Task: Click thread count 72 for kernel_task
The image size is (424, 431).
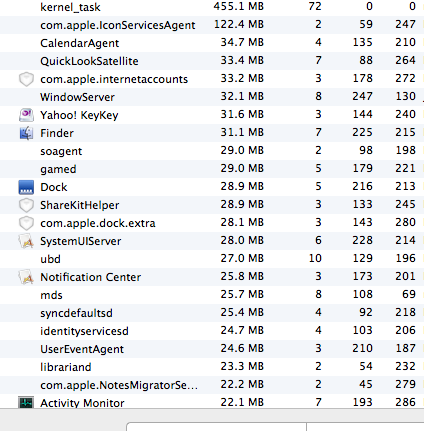Action: pyautogui.click(x=315, y=6)
